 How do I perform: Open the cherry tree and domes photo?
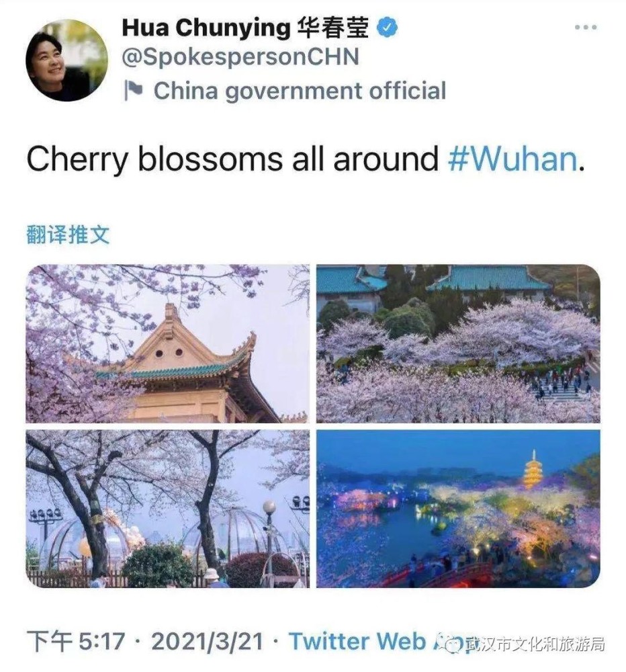coord(167,509)
